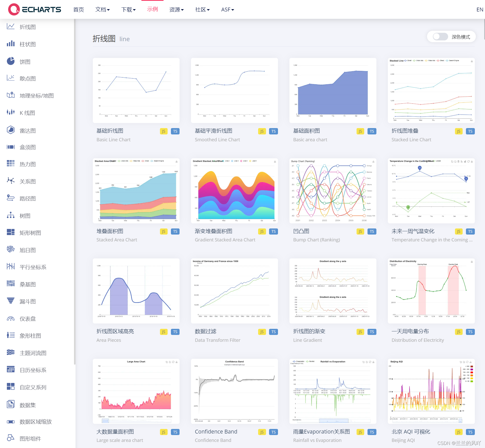Select 旭日图 text in the sidebar
Image resolution: width=485 pixels, height=448 pixels.
28,250
